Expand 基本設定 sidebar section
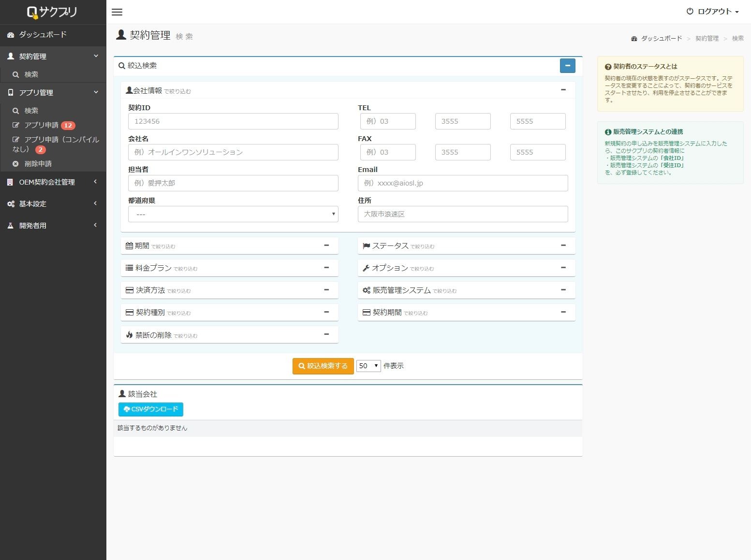 [x=53, y=204]
